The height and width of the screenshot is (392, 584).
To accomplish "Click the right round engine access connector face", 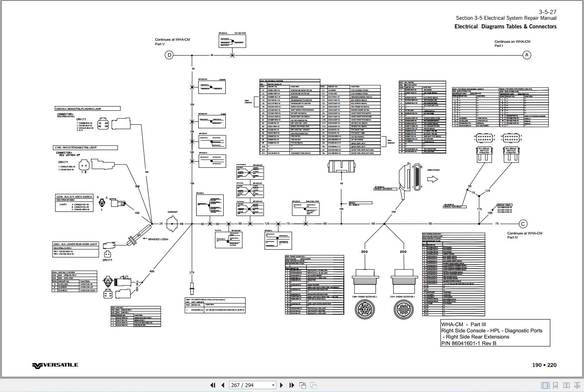I will click(x=403, y=309).
